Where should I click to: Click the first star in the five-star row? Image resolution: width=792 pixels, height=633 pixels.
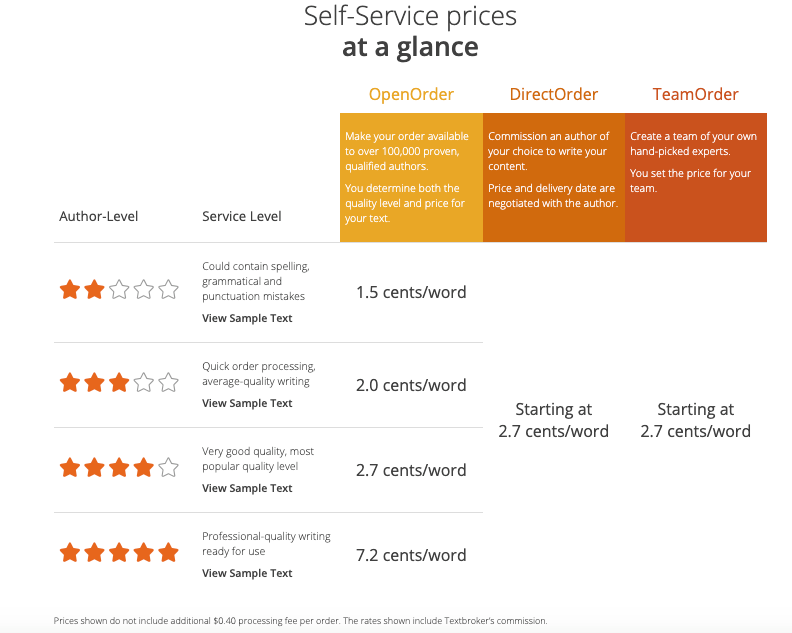tap(70, 553)
